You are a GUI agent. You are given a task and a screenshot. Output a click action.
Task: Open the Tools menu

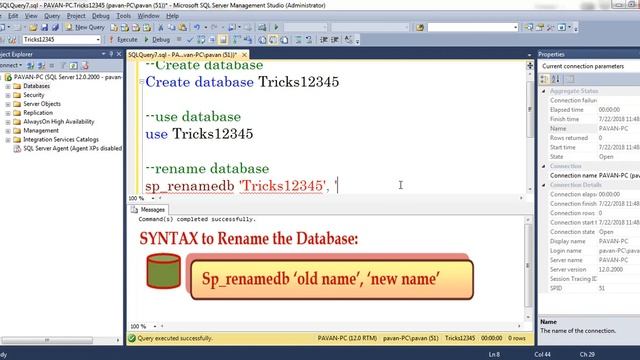[123, 16]
